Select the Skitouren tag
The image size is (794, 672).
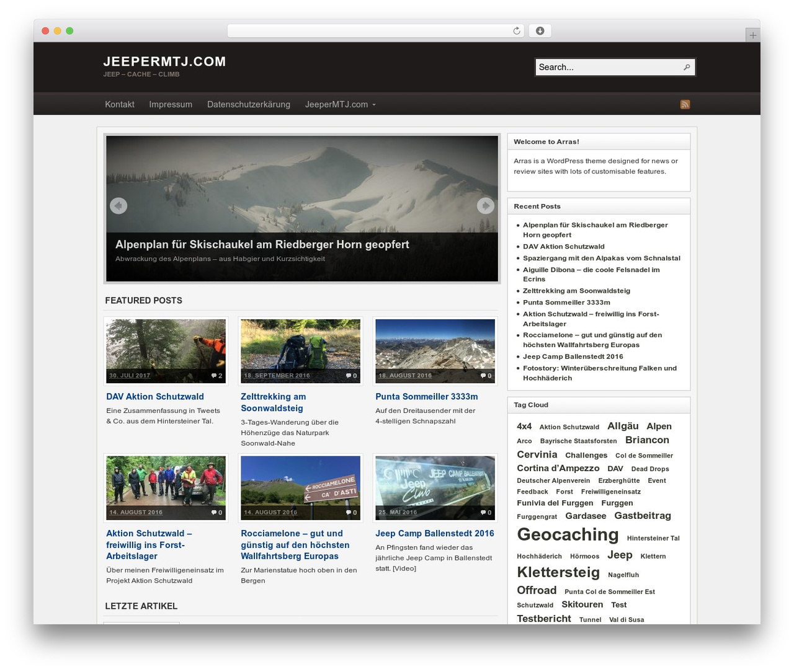coord(582,604)
